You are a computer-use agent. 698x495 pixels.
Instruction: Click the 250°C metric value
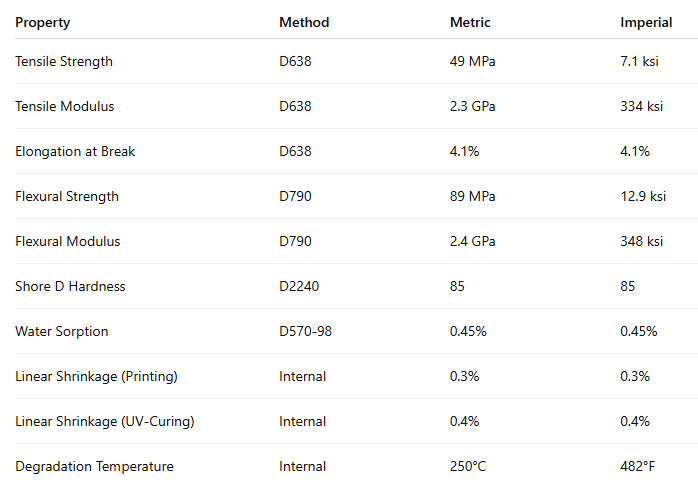coord(470,466)
